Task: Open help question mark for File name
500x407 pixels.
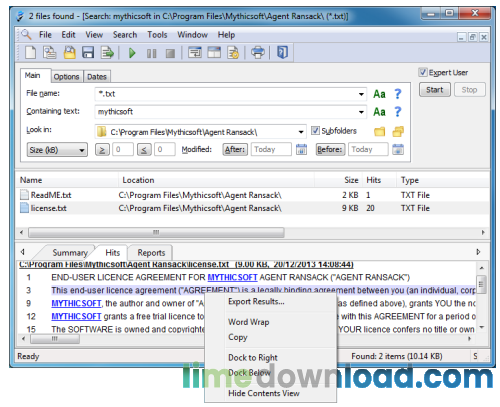Action: (398, 94)
